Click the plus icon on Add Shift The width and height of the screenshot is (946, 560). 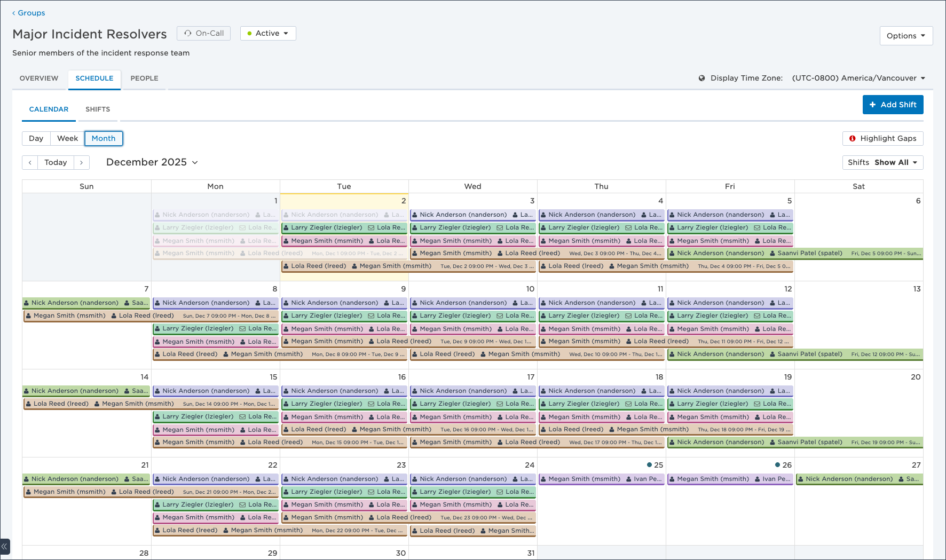pos(872,105)
